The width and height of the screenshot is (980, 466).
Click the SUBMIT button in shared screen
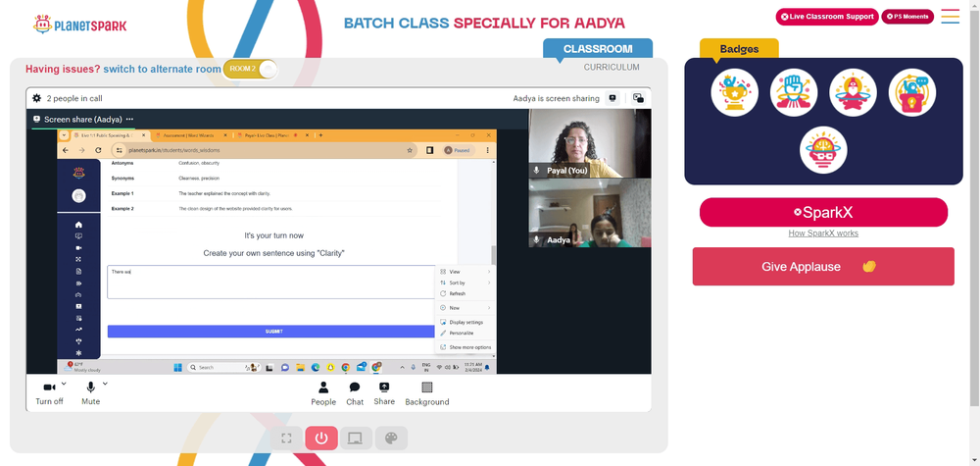(273, 332)
